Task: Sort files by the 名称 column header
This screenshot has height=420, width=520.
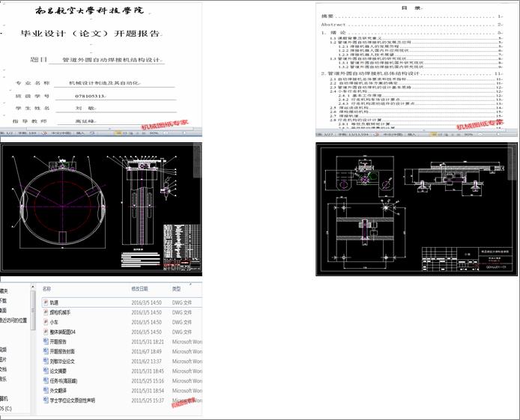Action: click(46, 288)
